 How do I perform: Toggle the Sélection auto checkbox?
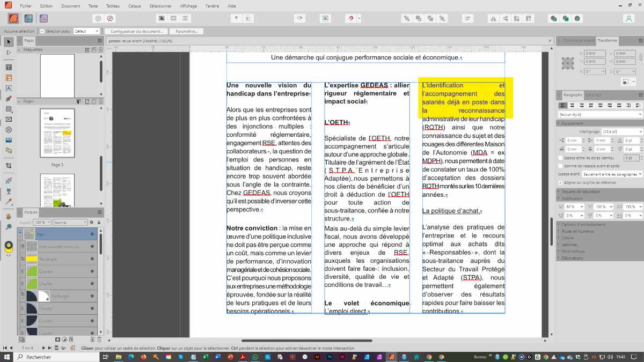click(42, 31)
